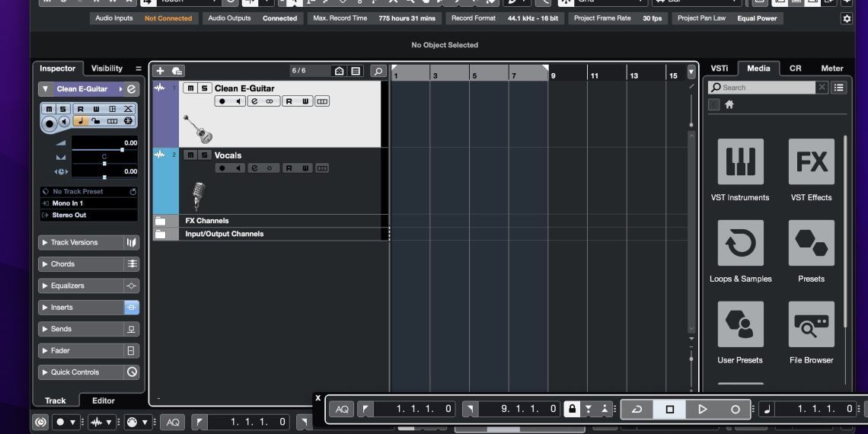868x434 pixels.
Task: Switch to the Visibility tab
Action: [x=107, y=69]
